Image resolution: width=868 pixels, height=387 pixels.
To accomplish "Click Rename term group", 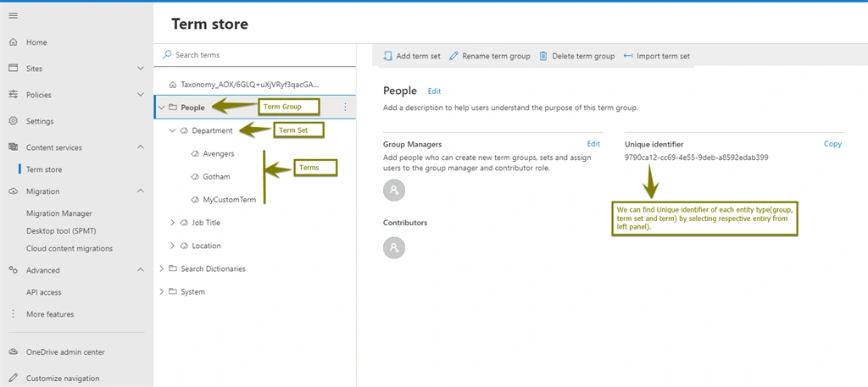I will tap(489, 56).
